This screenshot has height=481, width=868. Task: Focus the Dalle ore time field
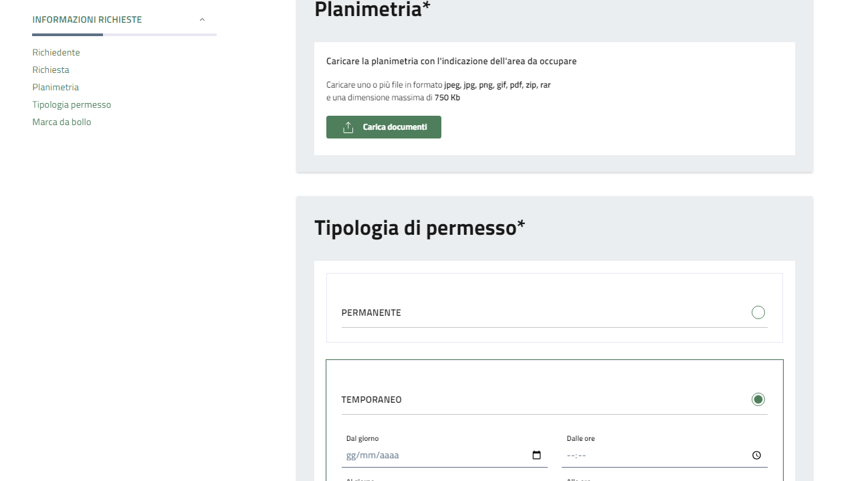pyautogui.click(x=655, y=456)
